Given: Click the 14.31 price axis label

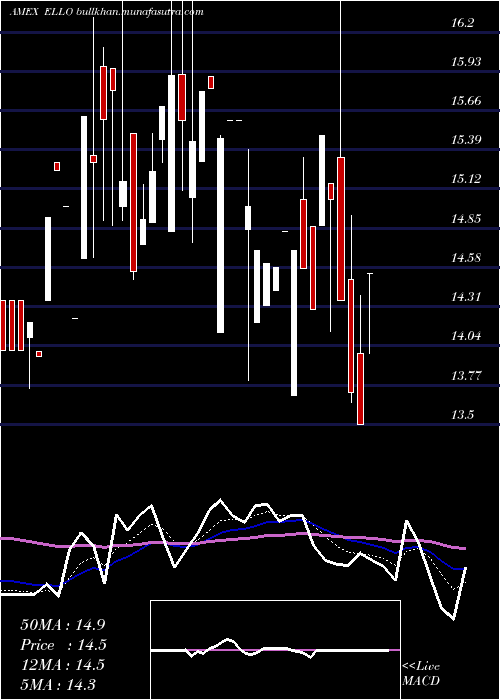Looking at the screenshot, I should click(466, 296).
